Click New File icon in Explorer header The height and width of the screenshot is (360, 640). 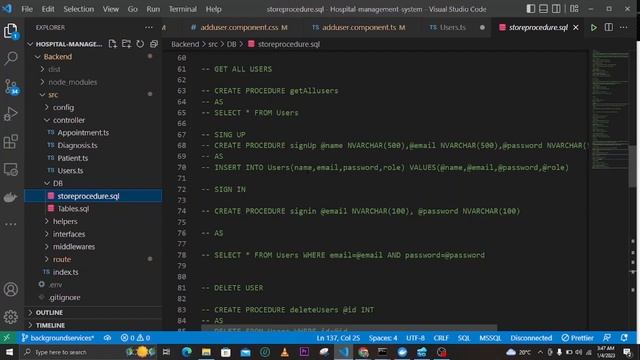[x=113, y=44]
